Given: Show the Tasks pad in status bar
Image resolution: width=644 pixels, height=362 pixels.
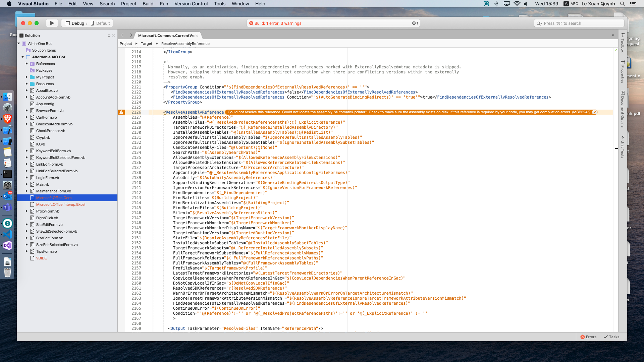Looking at the screenshot, I should pyautogui.click(x=611, y=337).
